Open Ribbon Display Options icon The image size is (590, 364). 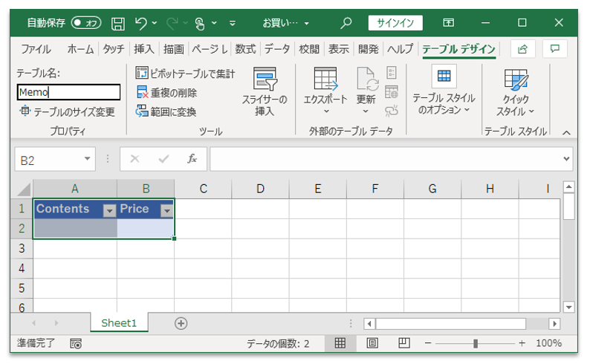[x=448, y=23]
